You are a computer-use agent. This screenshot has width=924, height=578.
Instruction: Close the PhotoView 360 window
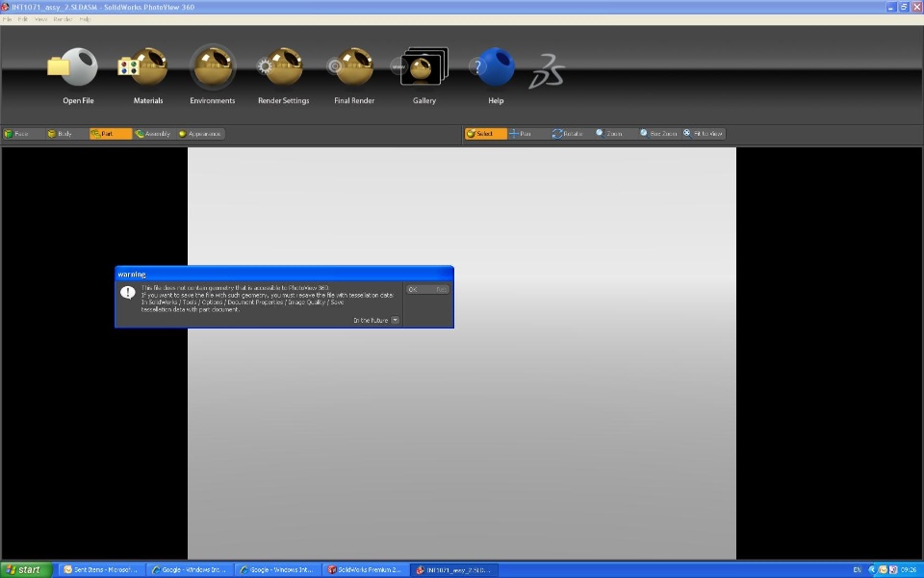point(917,7)
